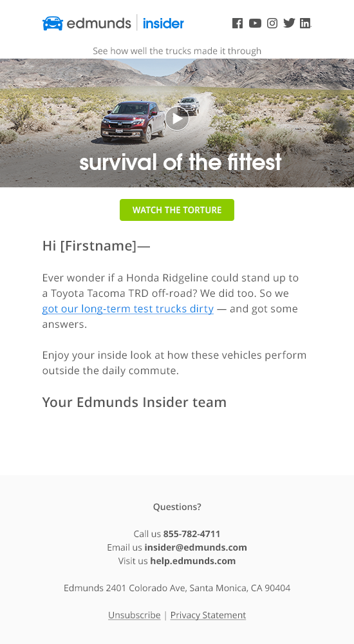Click the 'insider' wordmark in the header
354x644 pixels.
pos(163,23)
